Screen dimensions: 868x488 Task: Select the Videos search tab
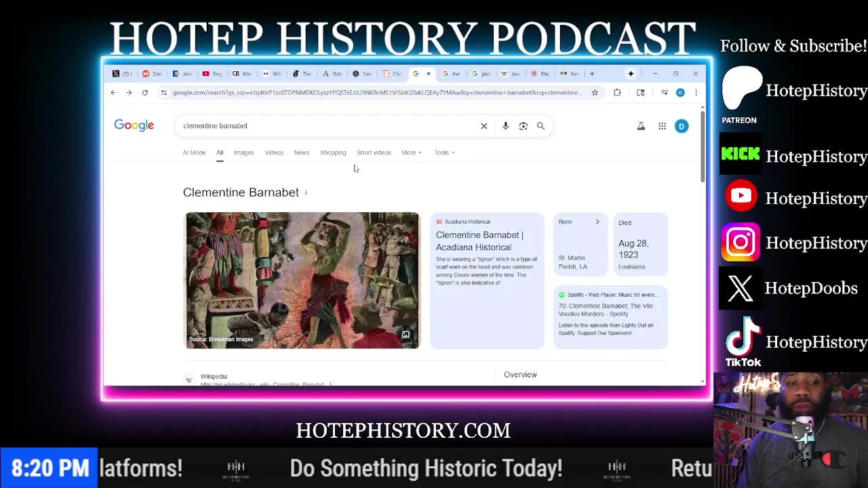(x=274, y=152)
